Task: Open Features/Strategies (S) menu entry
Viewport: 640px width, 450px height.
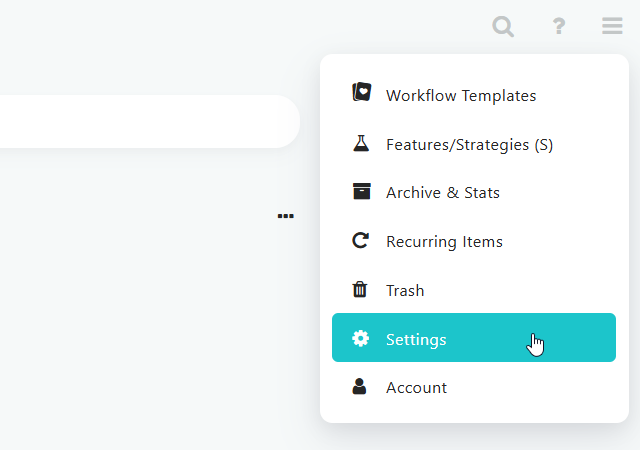Action: tap(474, 144)
